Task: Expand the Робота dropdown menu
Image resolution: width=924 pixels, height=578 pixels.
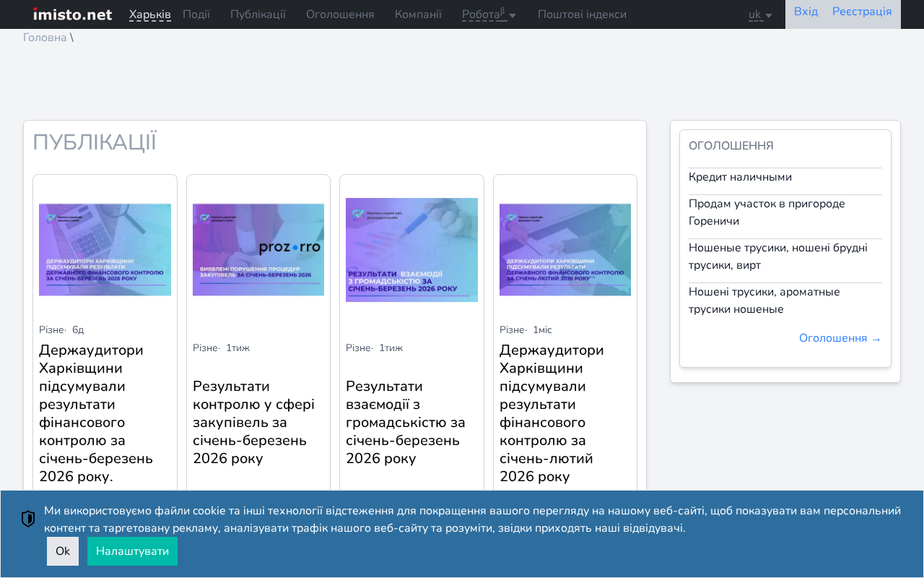Action: pyautogui.click(x=489, y=14)
